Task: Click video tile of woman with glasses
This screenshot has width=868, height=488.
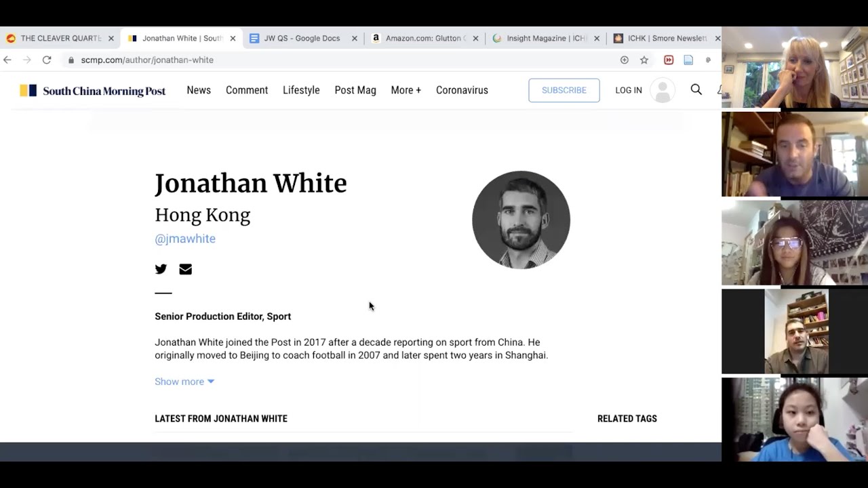Action: pos(795,243)
